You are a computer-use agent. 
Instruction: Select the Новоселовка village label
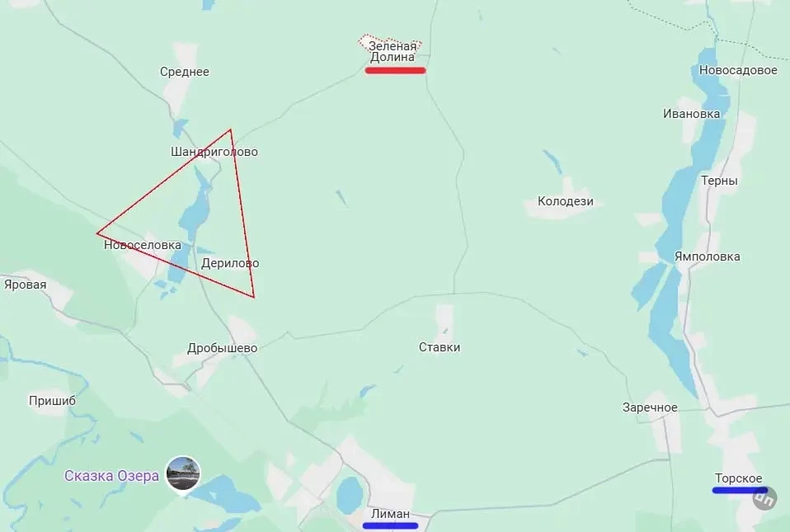pos(143,245)
